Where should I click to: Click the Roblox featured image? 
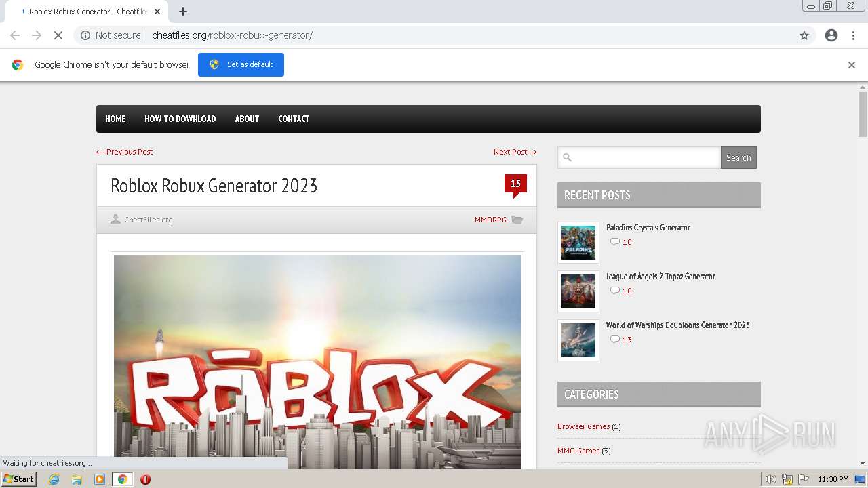click(x=317, y=362)
